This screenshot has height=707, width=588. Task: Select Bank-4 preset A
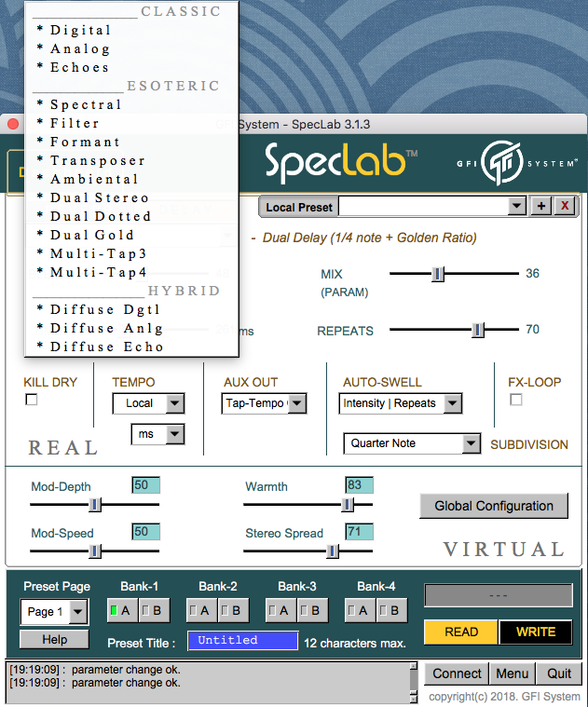coord(360,610)
